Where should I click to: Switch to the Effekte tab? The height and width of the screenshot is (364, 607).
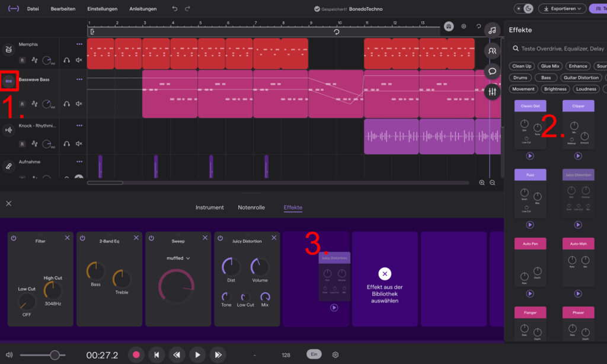tap(293, 207)
